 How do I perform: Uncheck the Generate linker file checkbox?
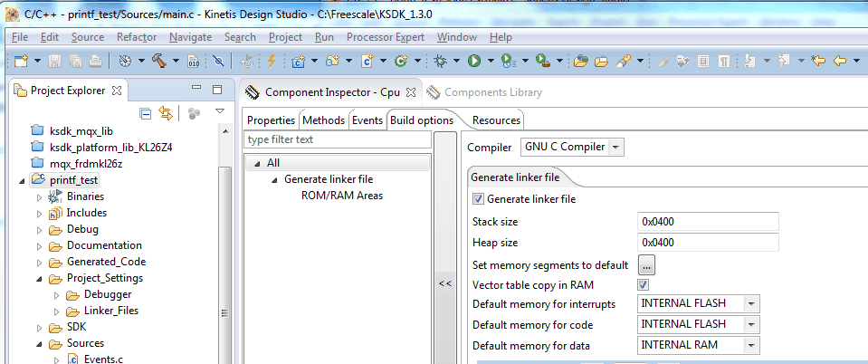[478, 198]
